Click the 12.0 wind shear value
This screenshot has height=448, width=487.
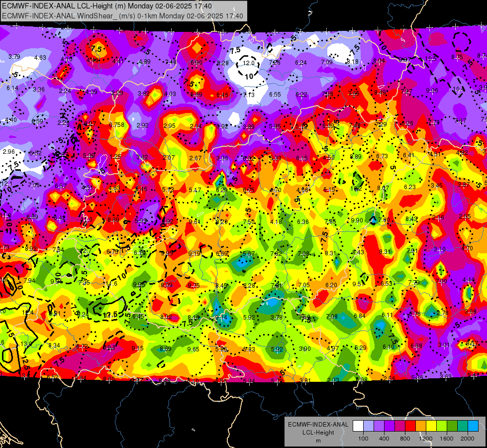(248, 63)
